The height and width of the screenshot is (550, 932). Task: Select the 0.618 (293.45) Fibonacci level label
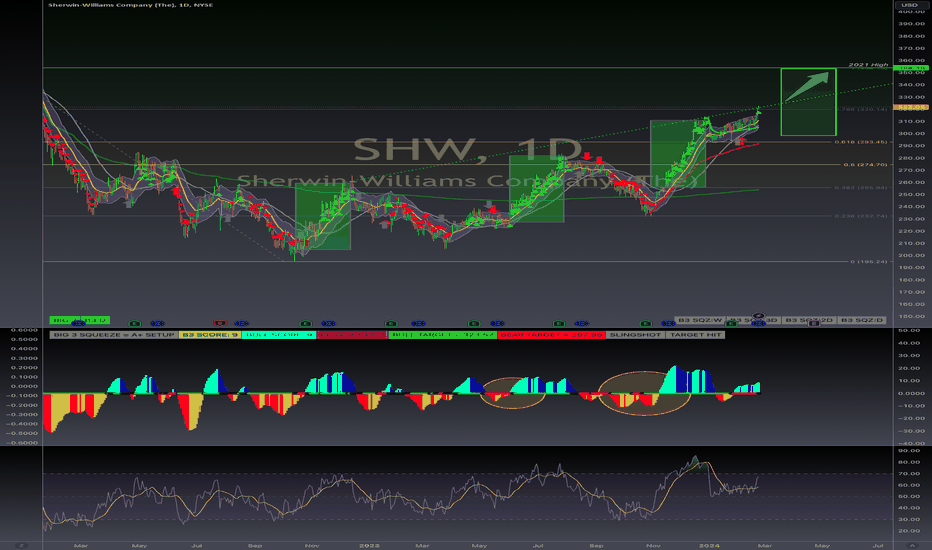point(861,142)
